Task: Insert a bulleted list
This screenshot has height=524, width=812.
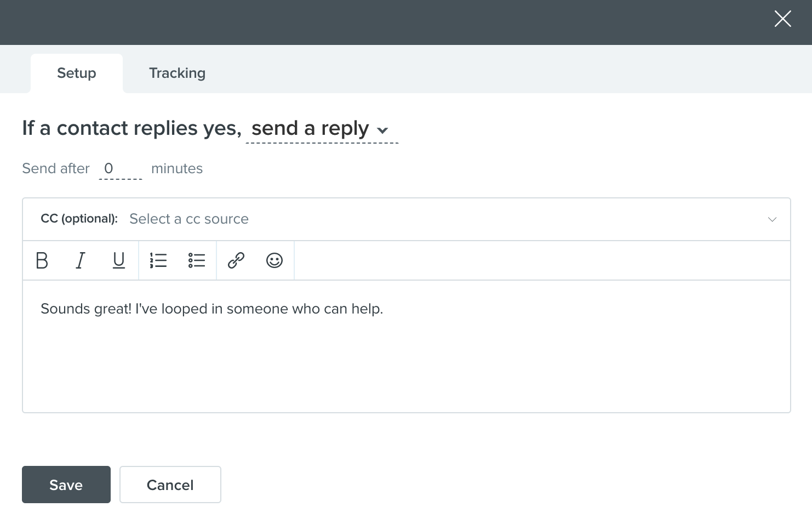Action: coord(197,260)
